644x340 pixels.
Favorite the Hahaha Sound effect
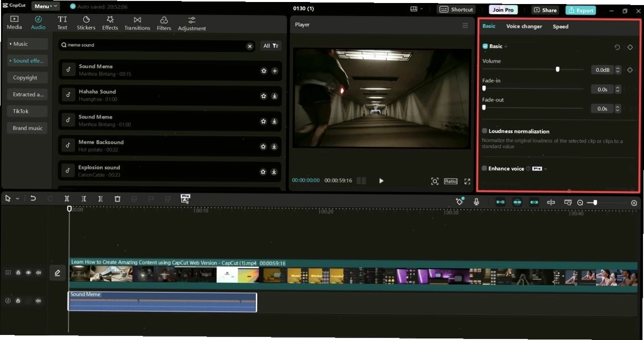point(263,96)
